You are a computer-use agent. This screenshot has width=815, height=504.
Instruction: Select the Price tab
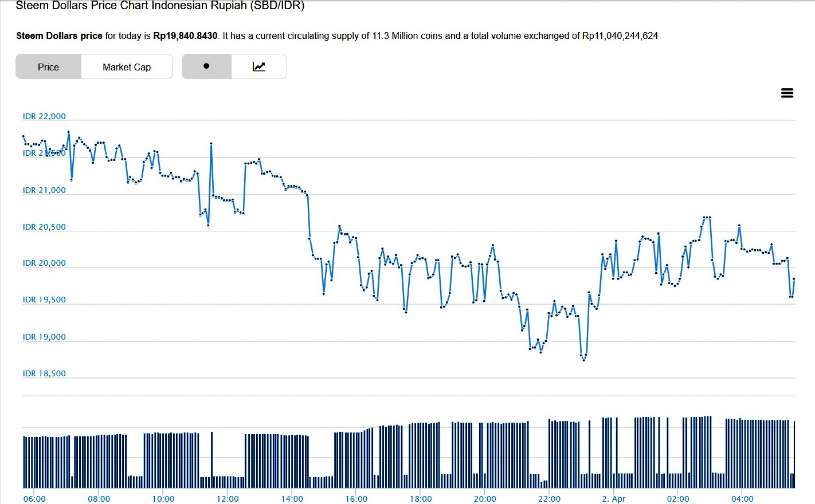[x=49, y=67]
